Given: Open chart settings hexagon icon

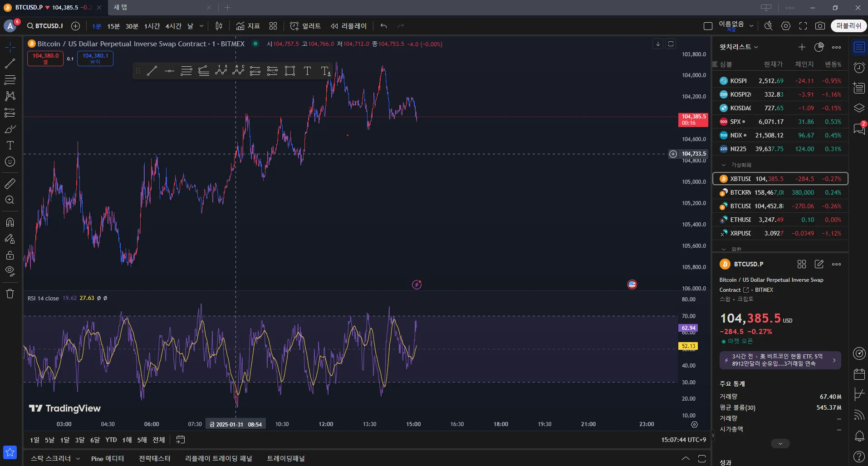Looking at the screenshot, I should point(786,26).
